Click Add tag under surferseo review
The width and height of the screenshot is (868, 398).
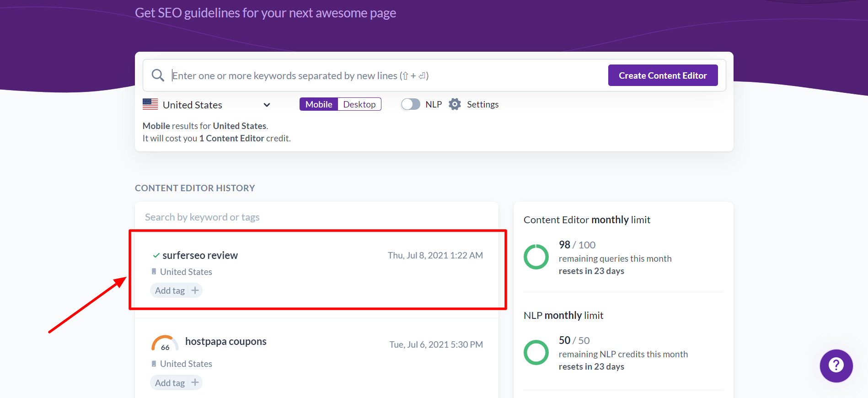tap(170, 290)
